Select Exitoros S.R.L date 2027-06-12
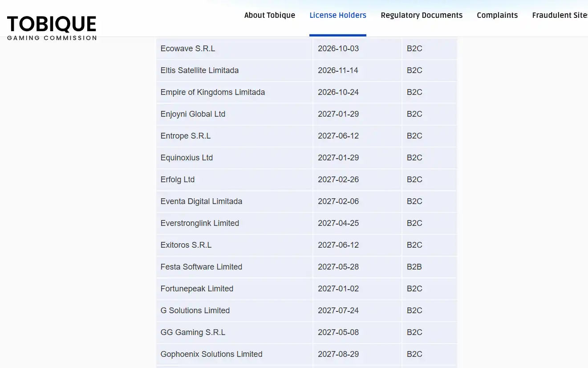Image resolution: width=588 pixels, height=368 pixels. pyautogui.click(x=338, y=245)
